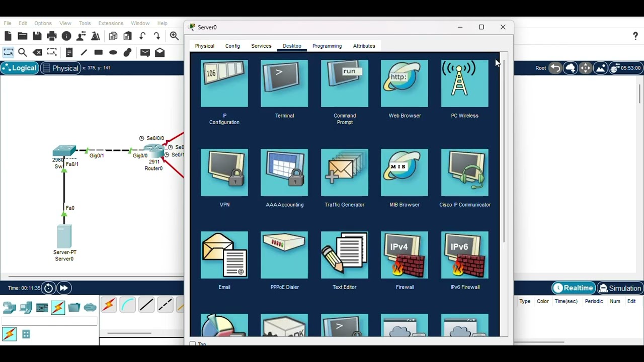This screenshot has width=644, height=362.
Task: Click the Paste toolbar icon
Action: (x=128, y=36)
